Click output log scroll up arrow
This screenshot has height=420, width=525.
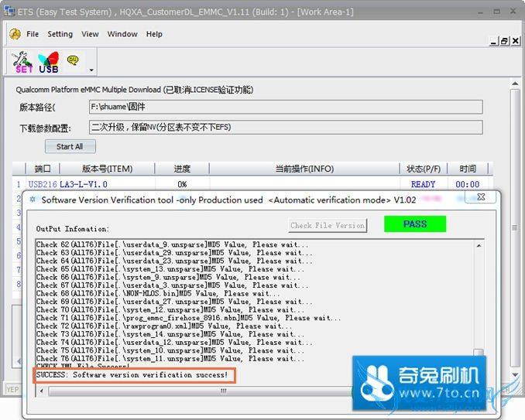pyautogui.click(x=479, y=246)
